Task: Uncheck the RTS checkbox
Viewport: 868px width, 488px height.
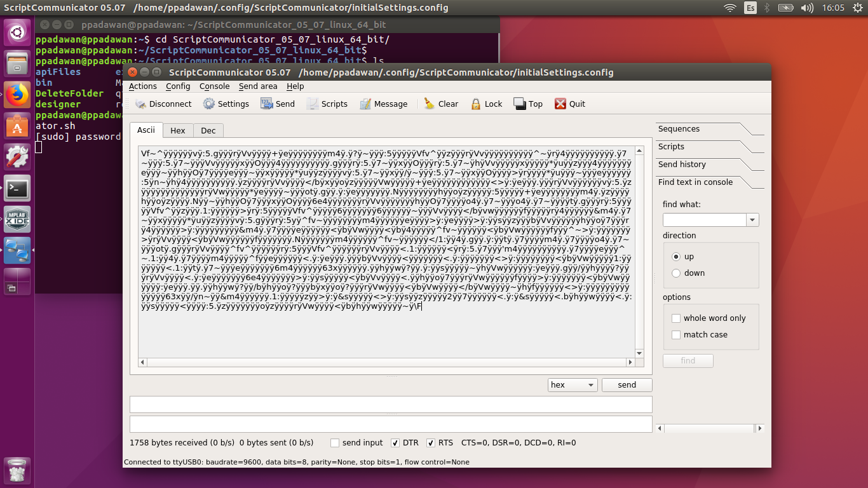Action: pyautogui.click(x=431, y=443)
